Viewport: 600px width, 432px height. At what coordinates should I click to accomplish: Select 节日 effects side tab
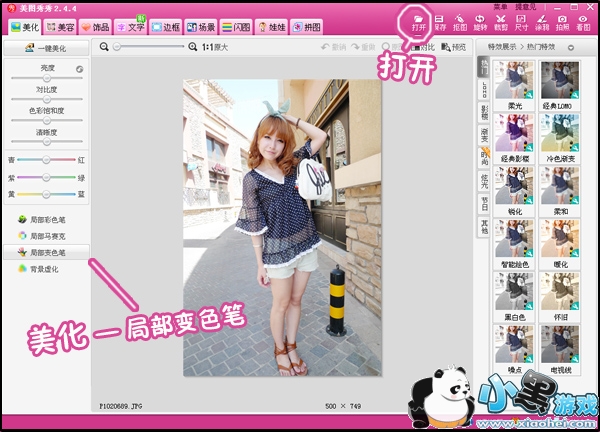click(x=484, y=204)
